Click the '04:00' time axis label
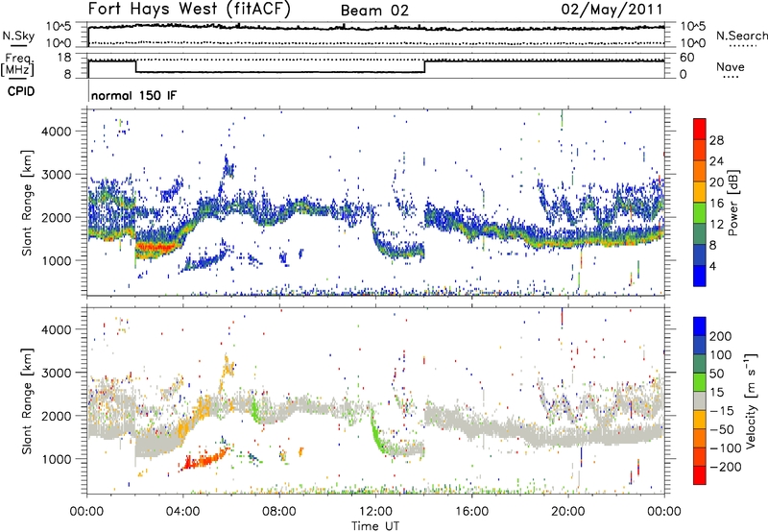The height and width of the screenshot is (532, 768). point(182,512)
